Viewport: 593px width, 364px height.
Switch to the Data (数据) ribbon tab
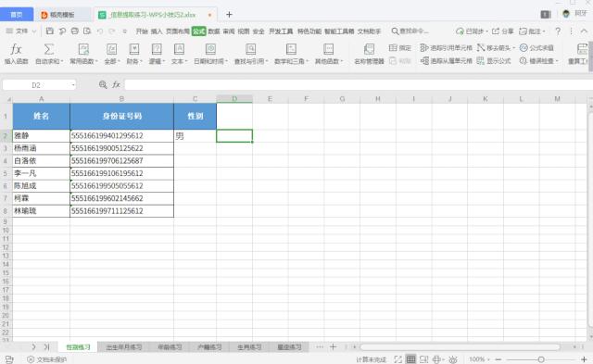[x=214, y=31]
